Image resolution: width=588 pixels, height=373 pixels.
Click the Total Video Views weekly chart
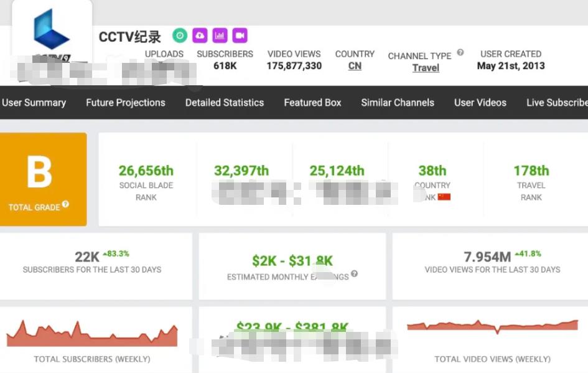click(492, 327)
